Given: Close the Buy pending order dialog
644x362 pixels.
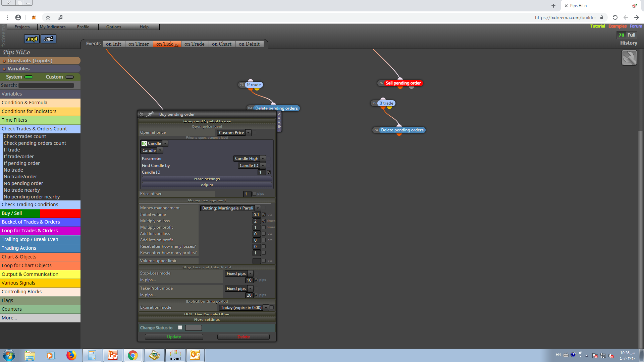Looking at the screenshot, I should point(142,114).
